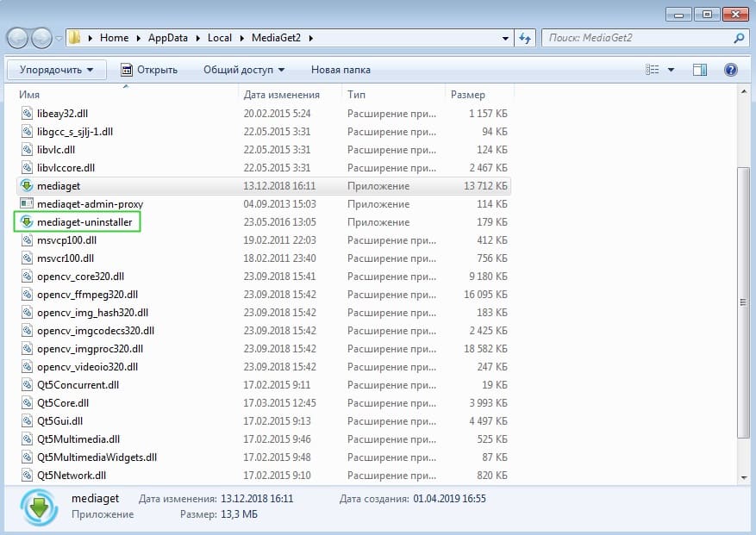Change view with the view mode icon
Image resolution: width=756 pixels, height=535 pixels.
[652, 70]
